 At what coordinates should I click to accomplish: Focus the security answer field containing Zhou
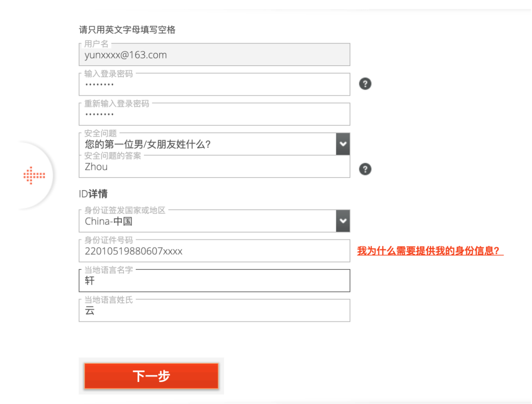(x=214, y=166)
